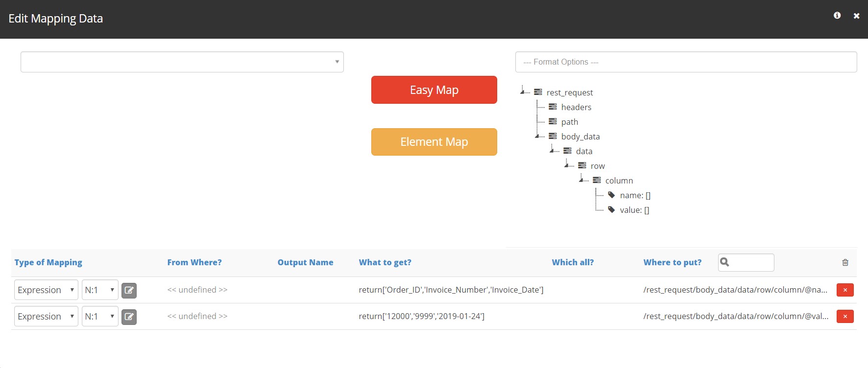Click the tag icon beside name: []
Image resolution: width=868 pixels, height=368 pixels.
[x=611, y=195]
